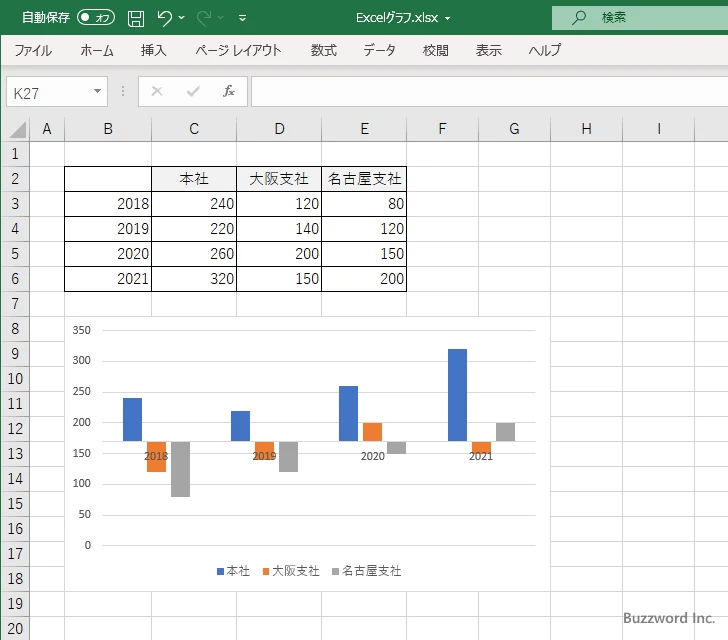Select column C header

pos(194,129)
